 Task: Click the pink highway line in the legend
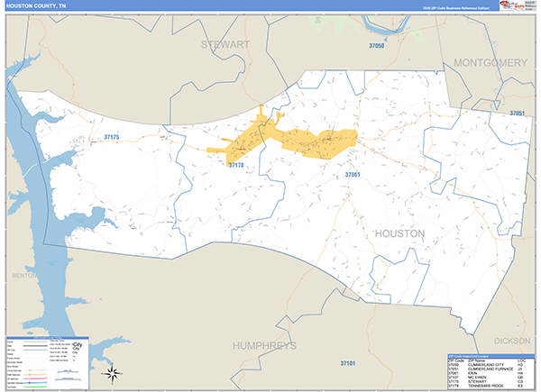pos(35,378)
